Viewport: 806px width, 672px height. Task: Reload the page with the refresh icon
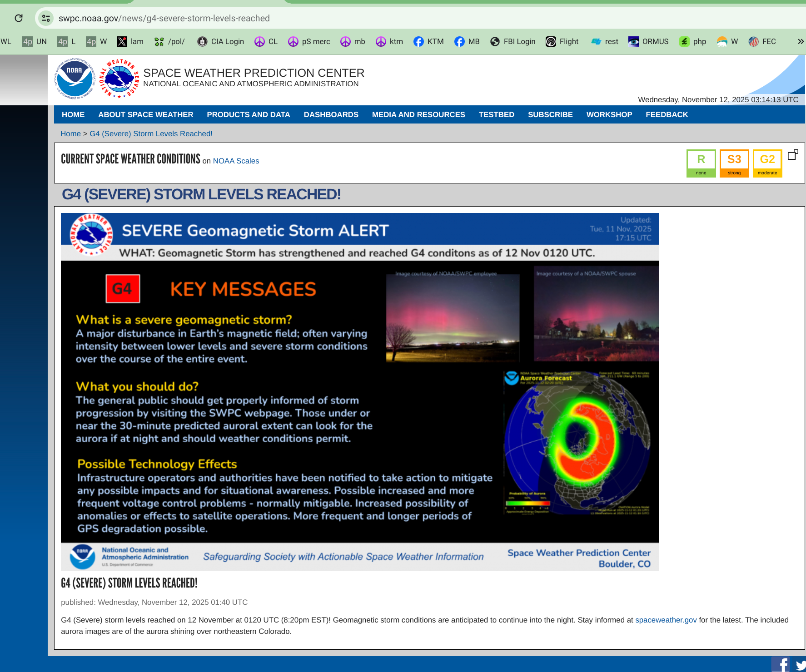pos(19,18)
